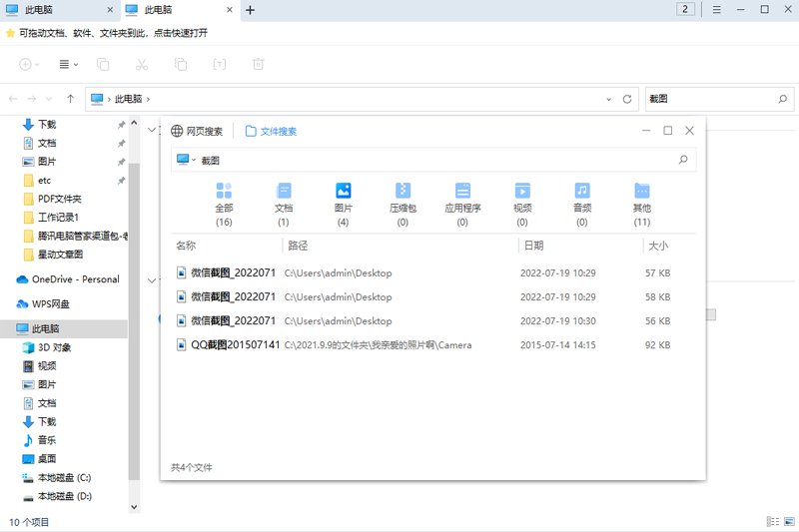
Task: Select the 视频 category filter
Action: 522,191
